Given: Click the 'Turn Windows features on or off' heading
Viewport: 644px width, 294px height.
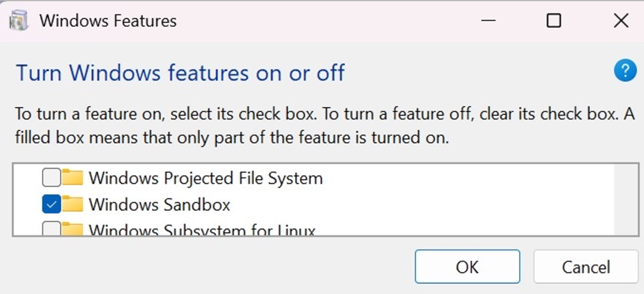Looking at the screenshot, I should pyautogui.click(x=180, y=72).
